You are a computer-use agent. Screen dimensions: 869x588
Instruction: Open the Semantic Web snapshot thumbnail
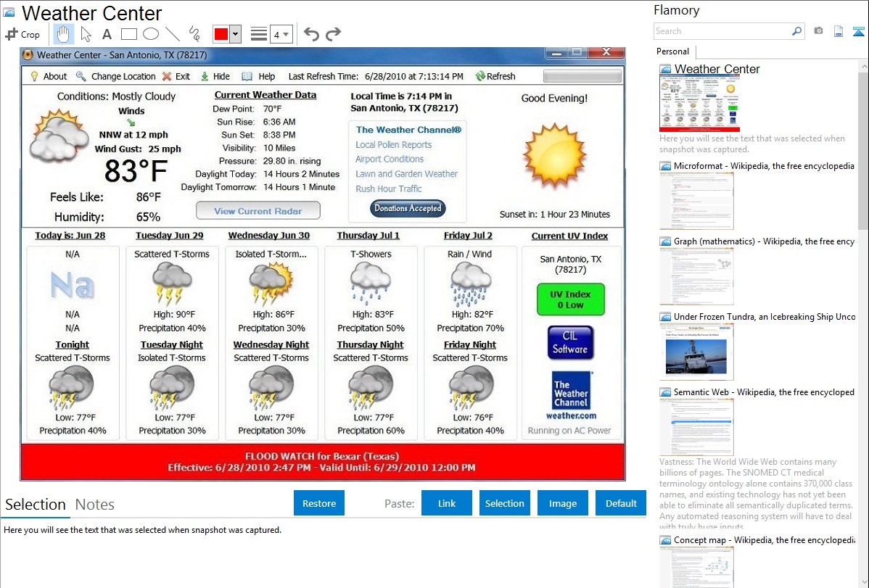click(696, 426)
